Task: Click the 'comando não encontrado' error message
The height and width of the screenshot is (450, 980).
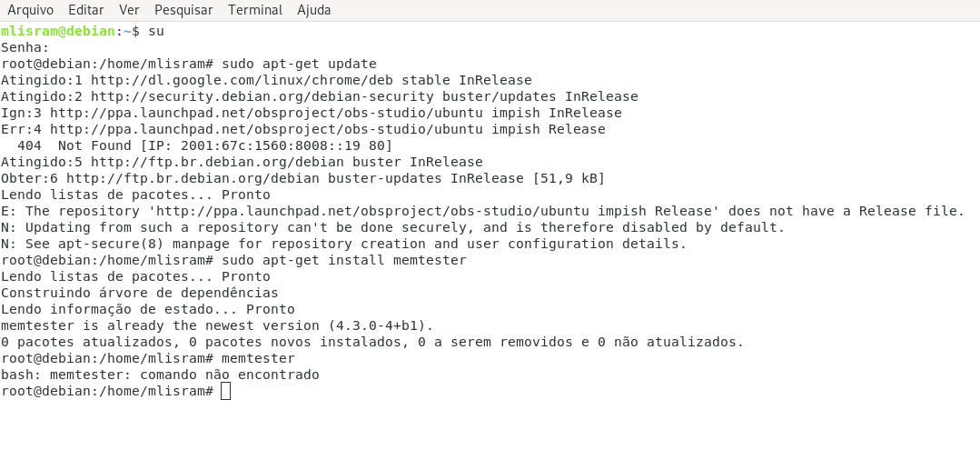Action: [x=230, y=375]
